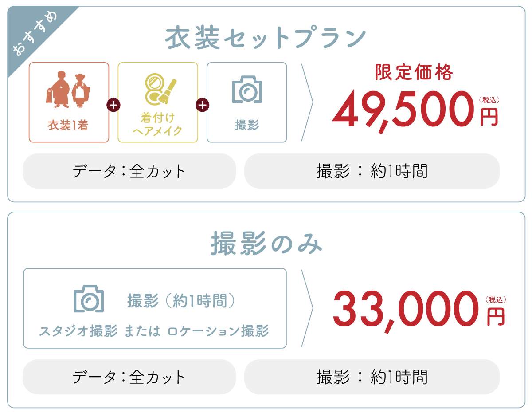Click the camera icon in the 撮影 box
This screenshot has height=413, width=532.
(247, 89)
